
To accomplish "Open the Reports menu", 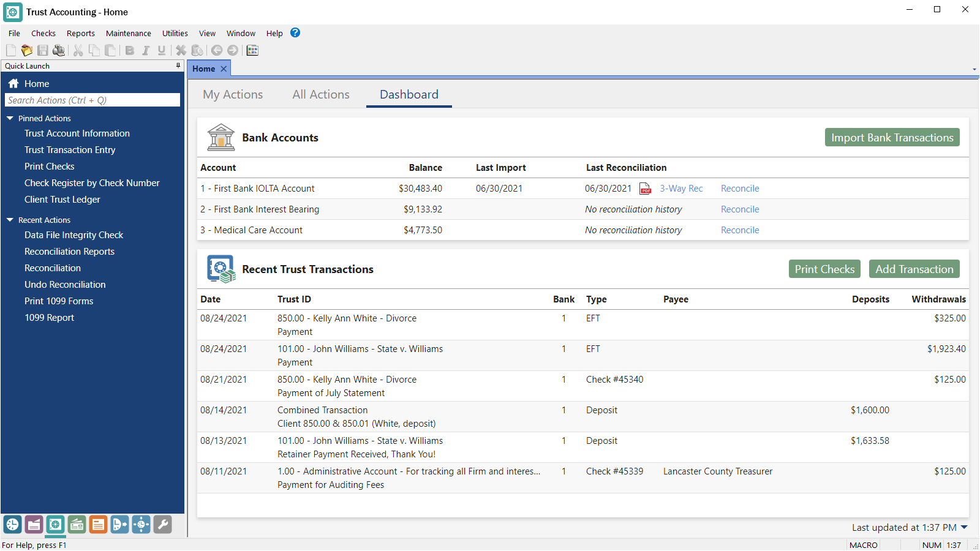I will (80, 33).
